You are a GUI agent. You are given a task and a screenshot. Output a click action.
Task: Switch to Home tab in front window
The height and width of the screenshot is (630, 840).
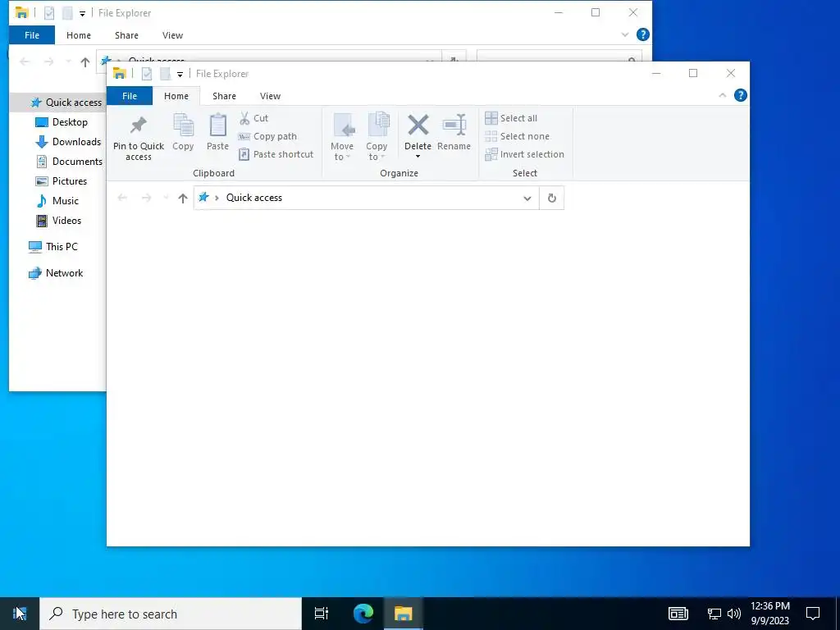(x=176, y=96)
